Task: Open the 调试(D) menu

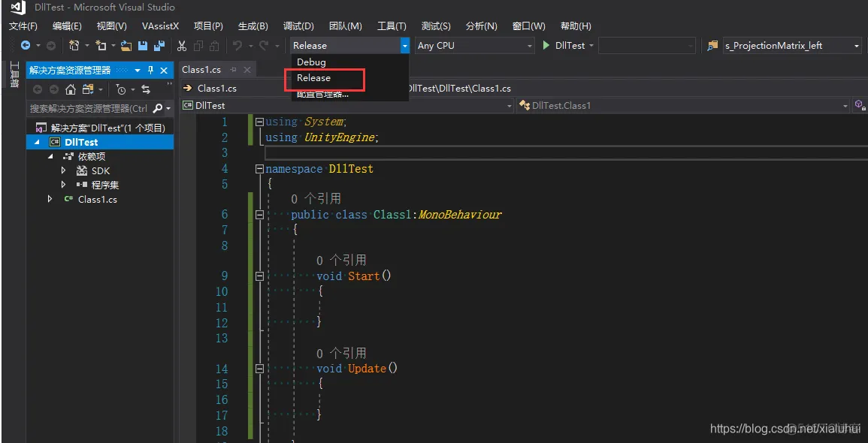Action: (x=298, y=26)
